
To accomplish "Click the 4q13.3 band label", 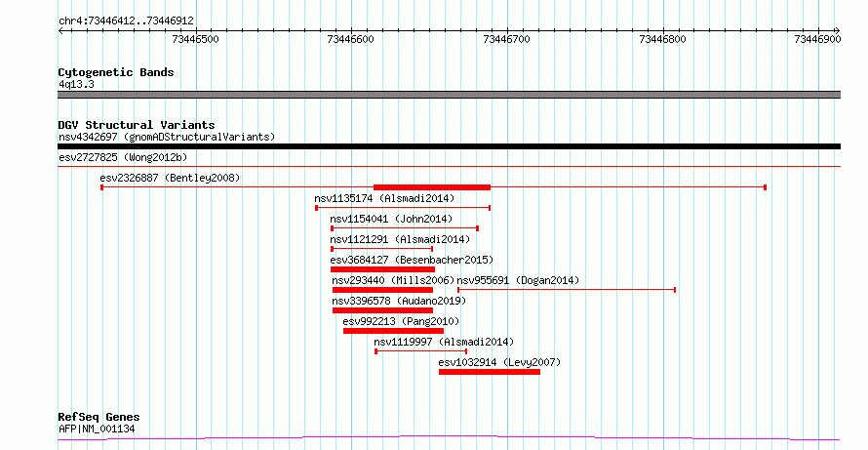I will point(76,84).
